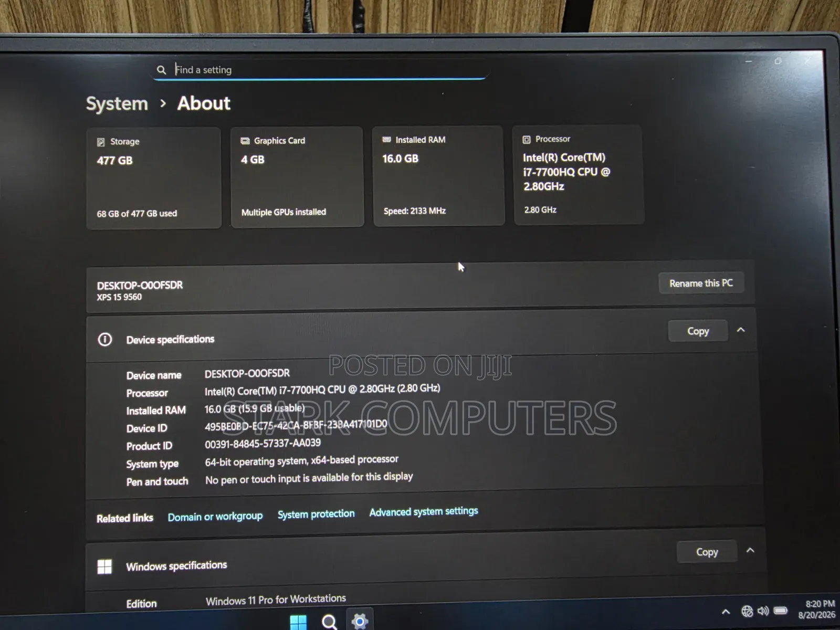Select Product ID 00391-84845-57337-AA039

point(262,444)
